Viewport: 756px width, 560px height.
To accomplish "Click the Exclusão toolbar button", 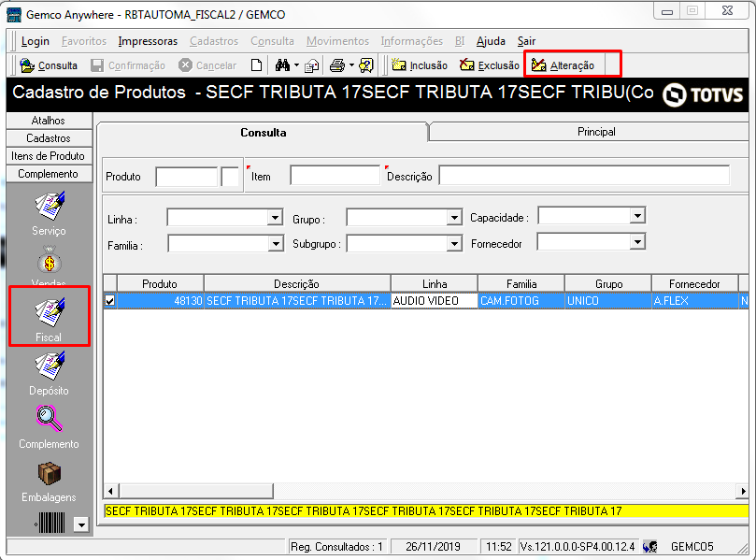I will (x=489, y=65).
